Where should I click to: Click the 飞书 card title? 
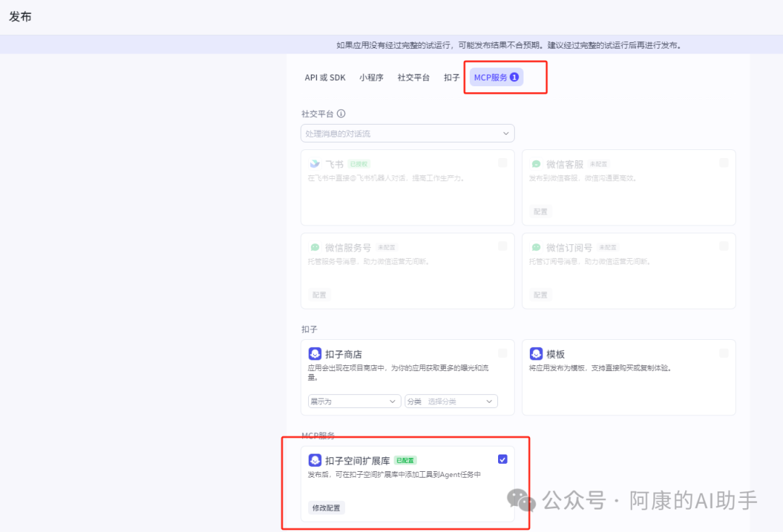pyautogui.click(x=334, y=165)
